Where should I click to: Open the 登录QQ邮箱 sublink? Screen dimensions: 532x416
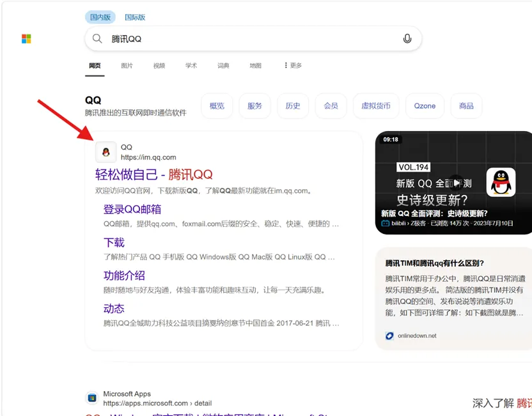[132, 209]
